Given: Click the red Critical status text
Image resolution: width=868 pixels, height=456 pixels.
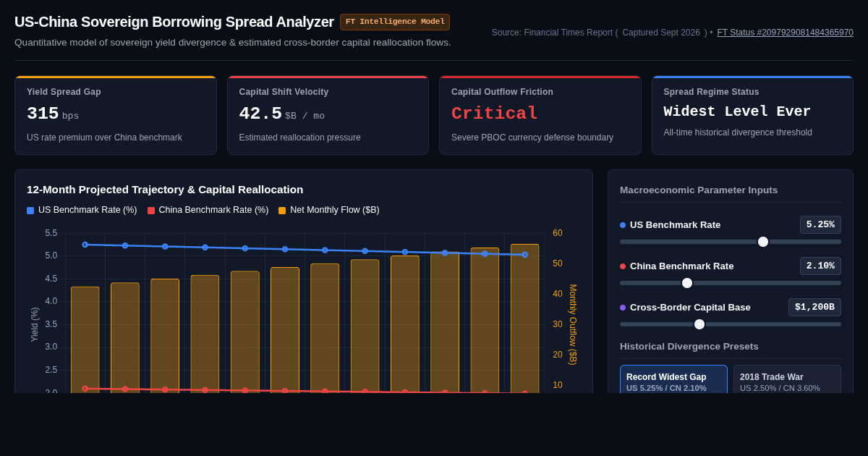Looking at the screenshot, I should 495,114.
